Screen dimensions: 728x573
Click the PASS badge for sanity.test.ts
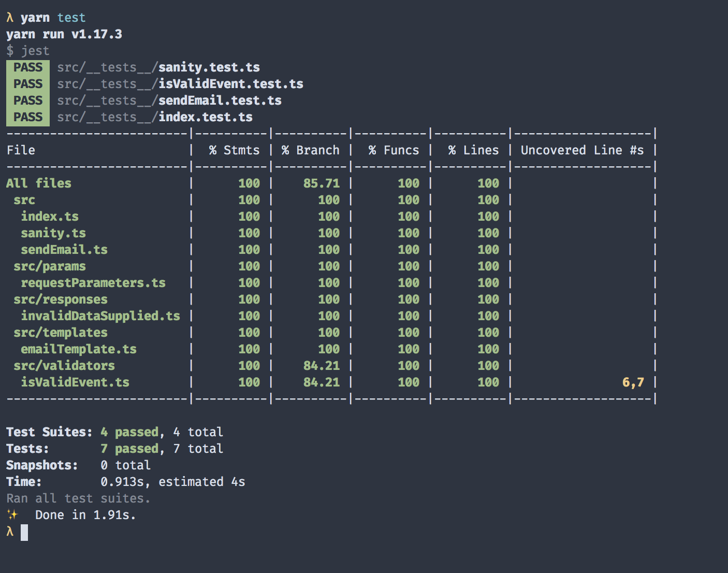point(28,67)
